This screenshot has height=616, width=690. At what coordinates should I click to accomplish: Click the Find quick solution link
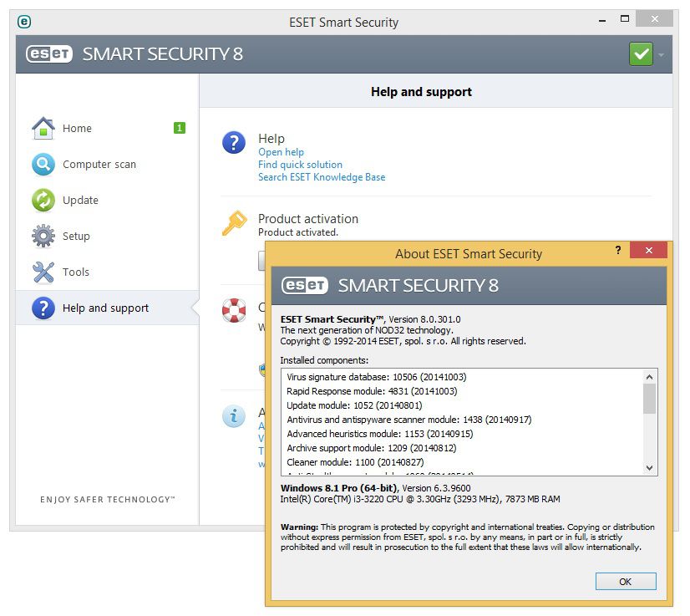(300, 165)
